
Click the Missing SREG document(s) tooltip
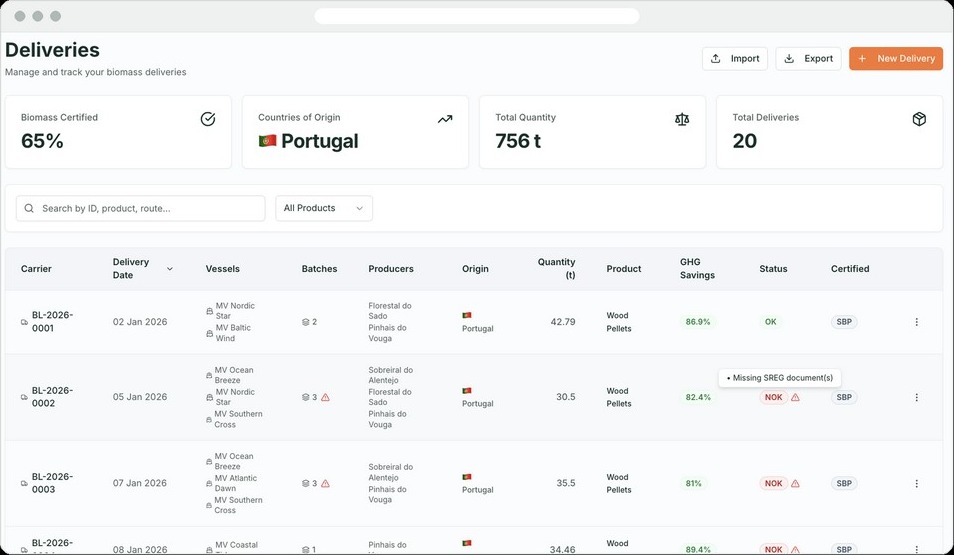tap(780, 378)
